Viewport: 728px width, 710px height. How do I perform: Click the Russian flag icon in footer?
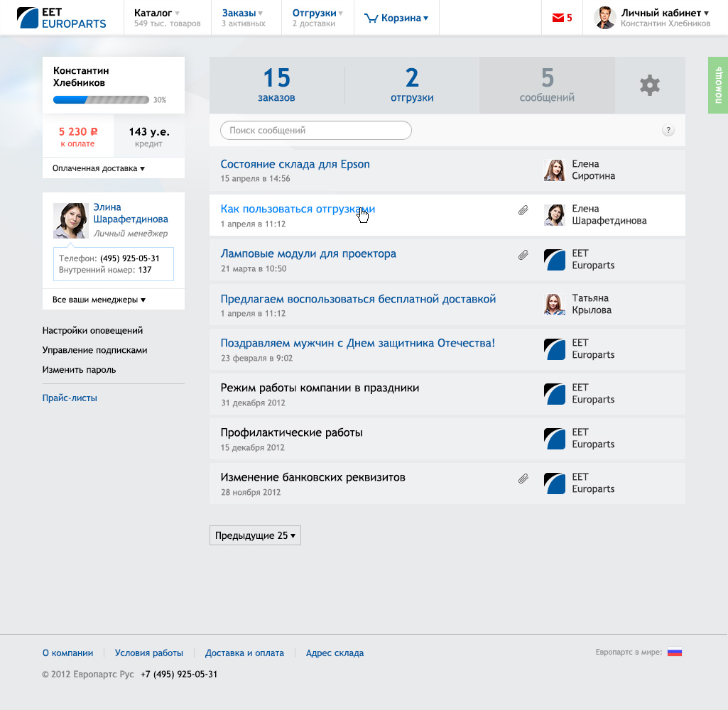(x=674, y=652)
